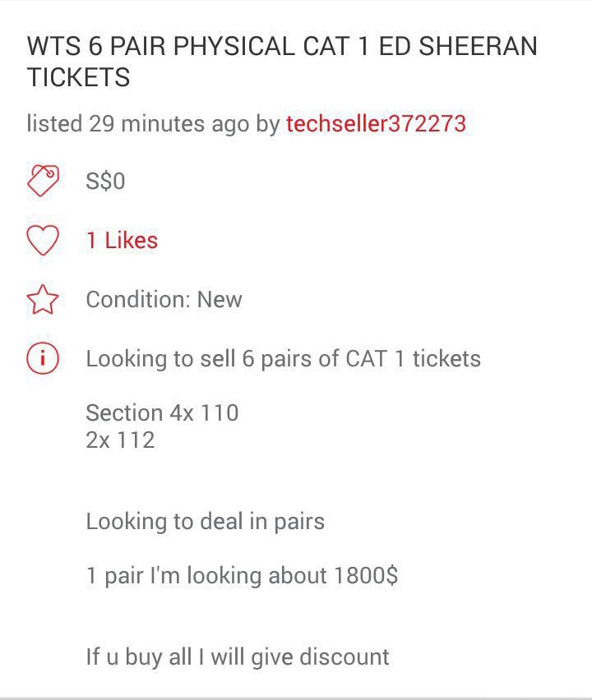Click the 'If u buy all' discount line
Viewport: 592px width, 700px height.
[237, 657]
